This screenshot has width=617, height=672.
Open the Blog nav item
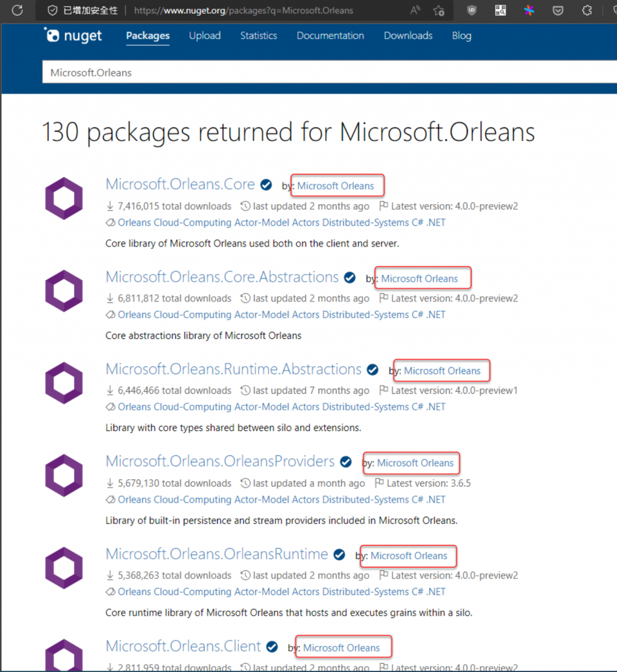(462, 36)
